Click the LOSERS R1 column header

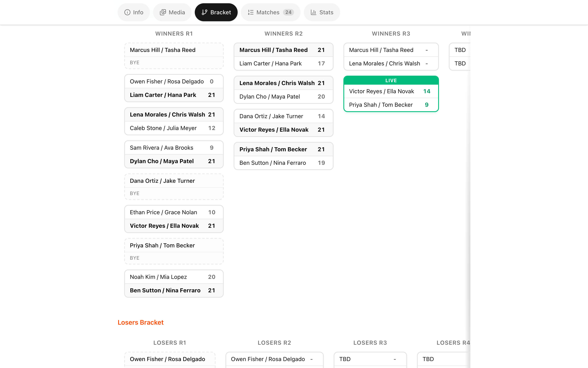click(x=170, y=343)
